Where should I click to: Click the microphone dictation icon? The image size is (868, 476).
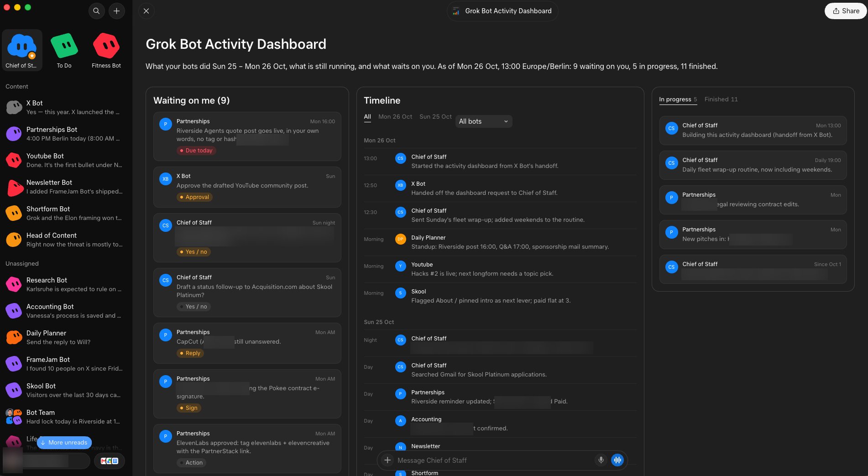(x=601, y=460)
